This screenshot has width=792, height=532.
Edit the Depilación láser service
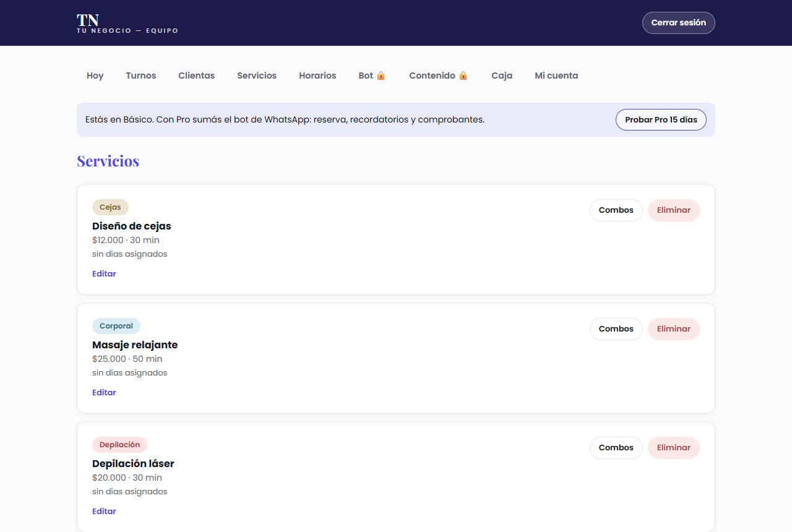[104, 511]
